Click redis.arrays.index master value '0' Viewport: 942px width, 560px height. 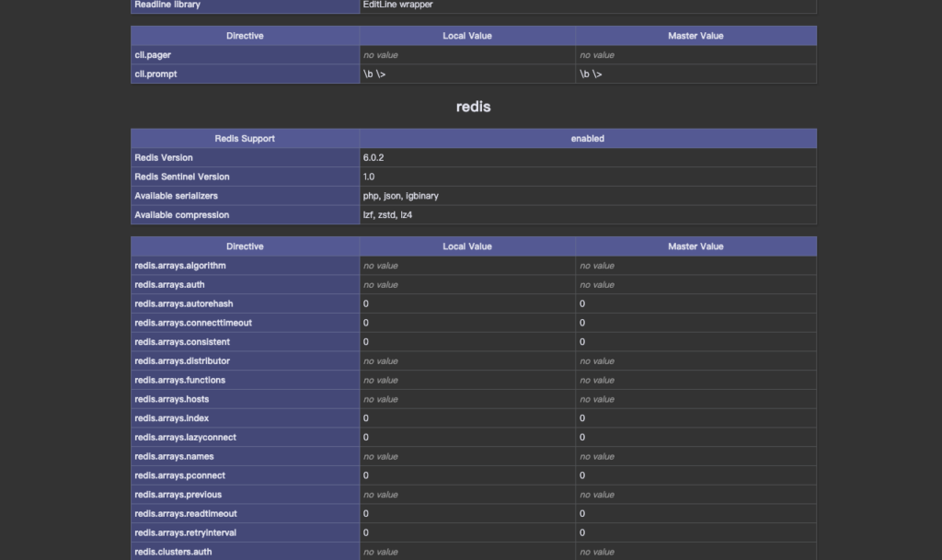582,418
